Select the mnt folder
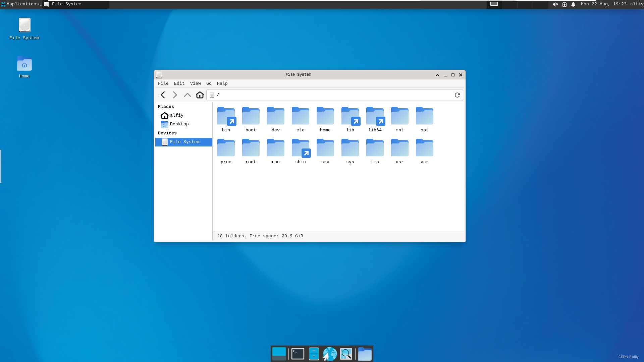 pyautogui.click(x=400, y=119)
